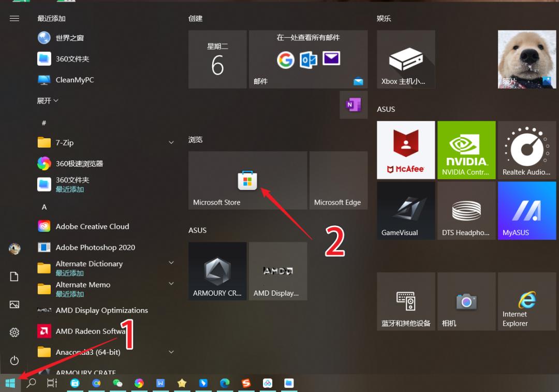Open the NVIDIA Control Panel tile
Screen dimensions: 559x392
coord(466,150)
